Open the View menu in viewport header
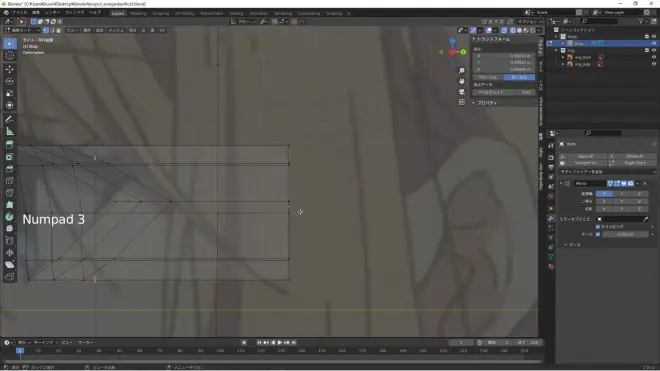 coord(72,30)
